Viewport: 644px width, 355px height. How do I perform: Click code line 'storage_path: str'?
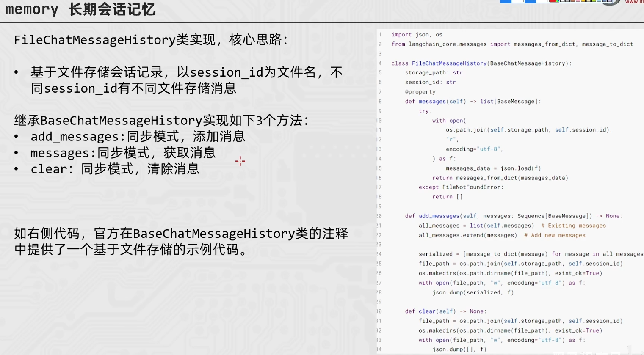(434, 73)
